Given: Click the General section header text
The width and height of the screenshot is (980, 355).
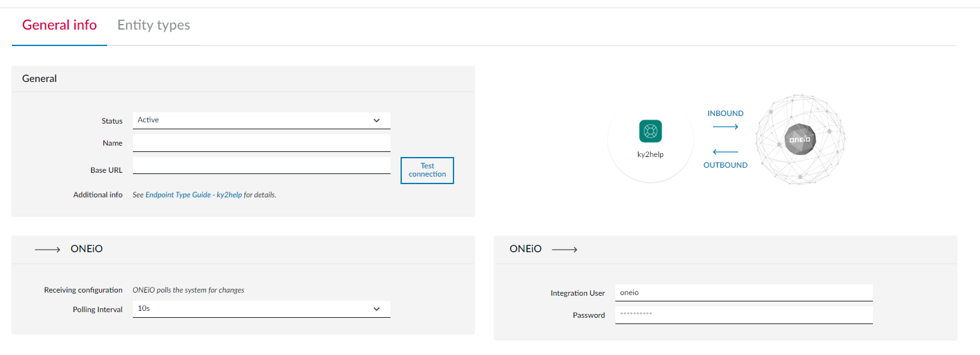Looking at the screenshot, I should tap(40, 79).
